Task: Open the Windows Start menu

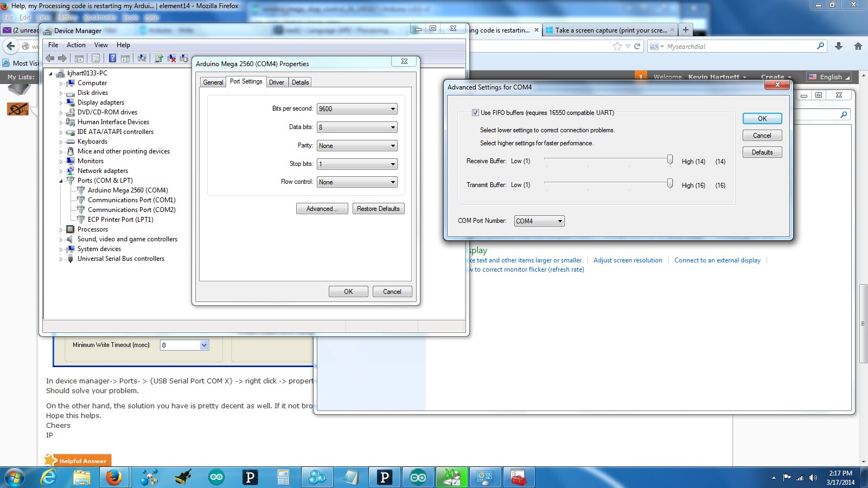Action: [15, 478]
